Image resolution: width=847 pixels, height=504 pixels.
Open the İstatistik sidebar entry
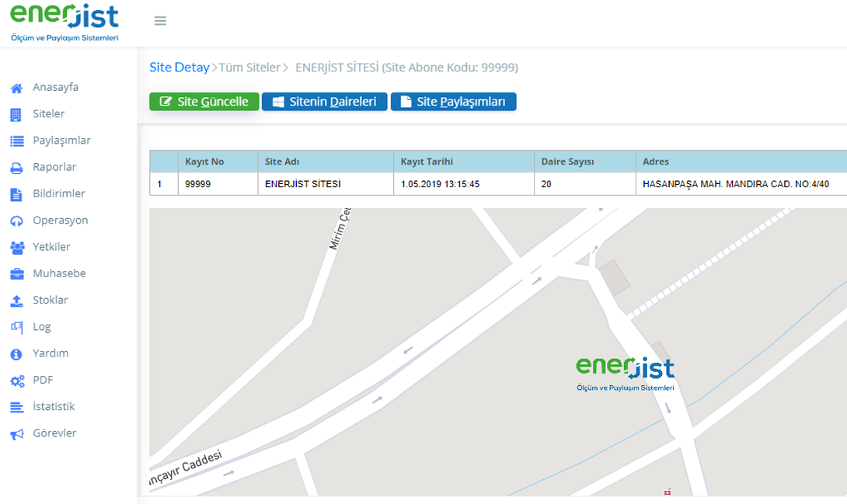click(x=53, y=406)
